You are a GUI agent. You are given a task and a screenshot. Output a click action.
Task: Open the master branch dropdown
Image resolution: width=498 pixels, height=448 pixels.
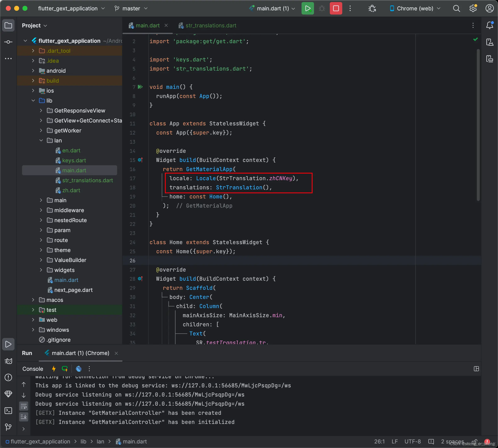tap(131, 8)
